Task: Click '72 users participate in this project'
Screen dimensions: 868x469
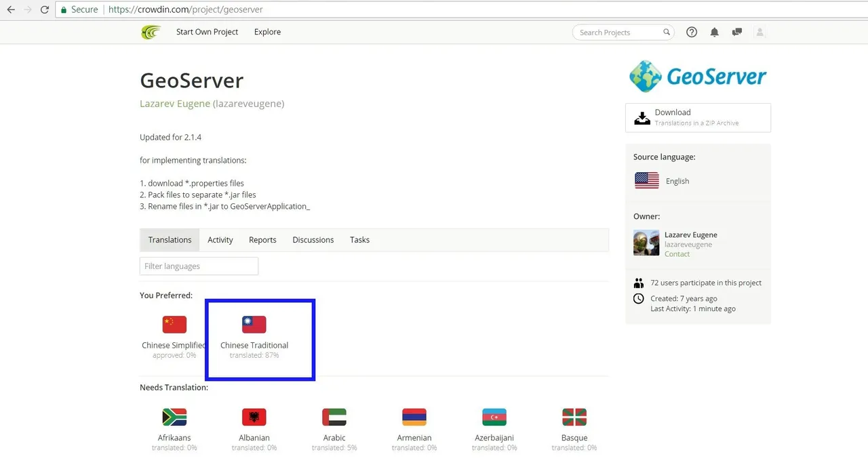Action: [706, 283]
